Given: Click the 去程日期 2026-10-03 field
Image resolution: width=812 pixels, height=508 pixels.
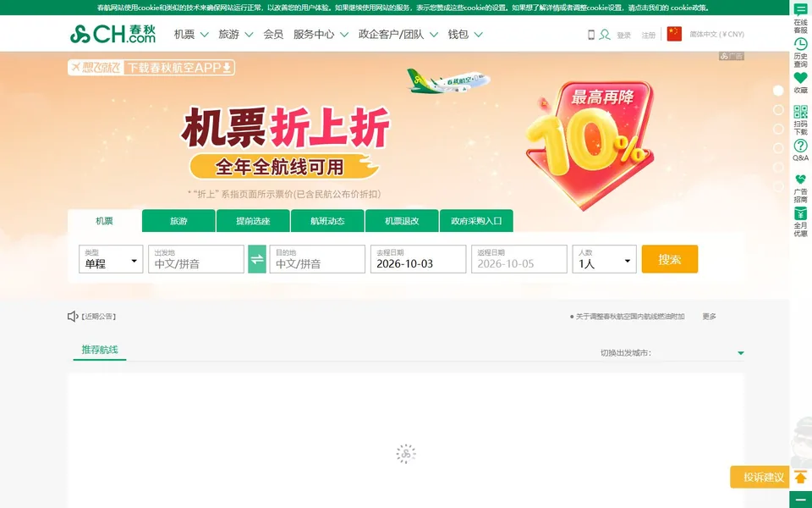Looking at the screenshot, I should coord(419,259).
